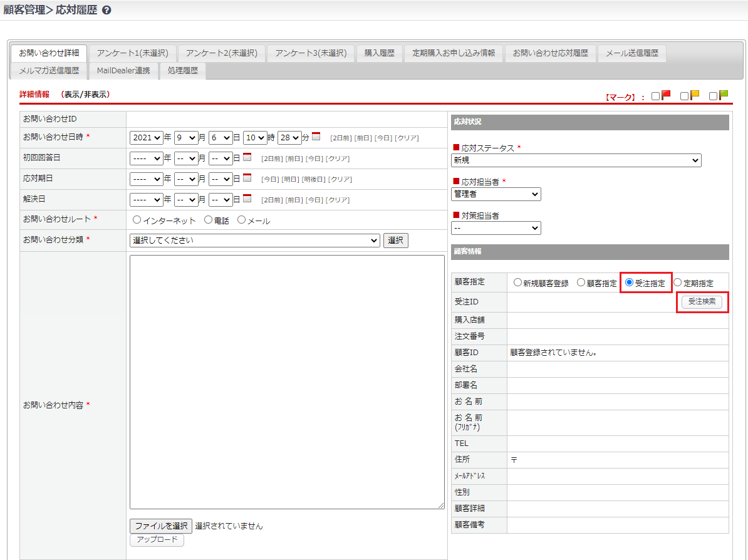Select the インターネット inquiry route radio button
748x560 pixels.
click(x=137, y=220)
